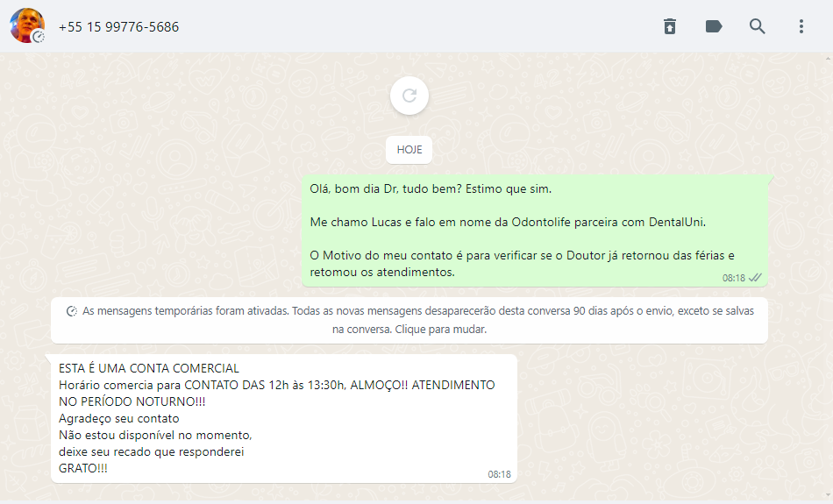833x504 pixels.
Task: Open contact info for +55 15 99776-5686
Action: 118,26
